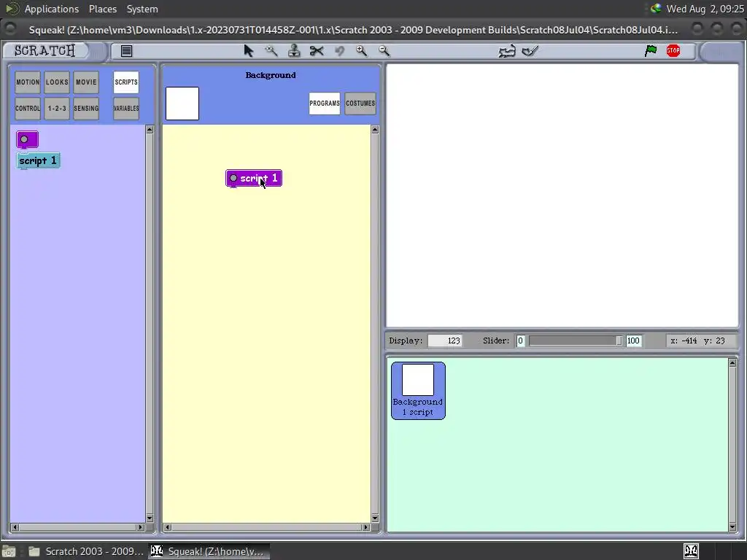This screenshot has width=747, height=560.
Task: Click the network status tray icon
Action: pos(656,8)
